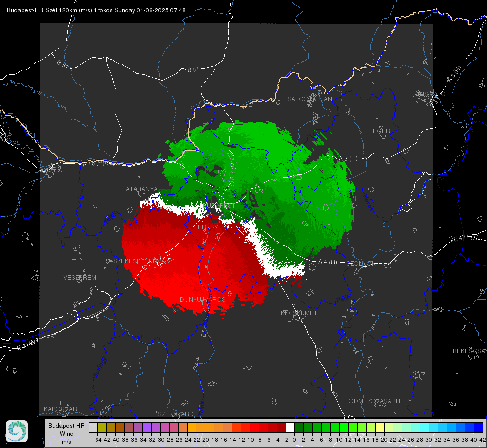487x448 pixels.
Task: Select the SZOLNOK city label
Action: point(361,263)
